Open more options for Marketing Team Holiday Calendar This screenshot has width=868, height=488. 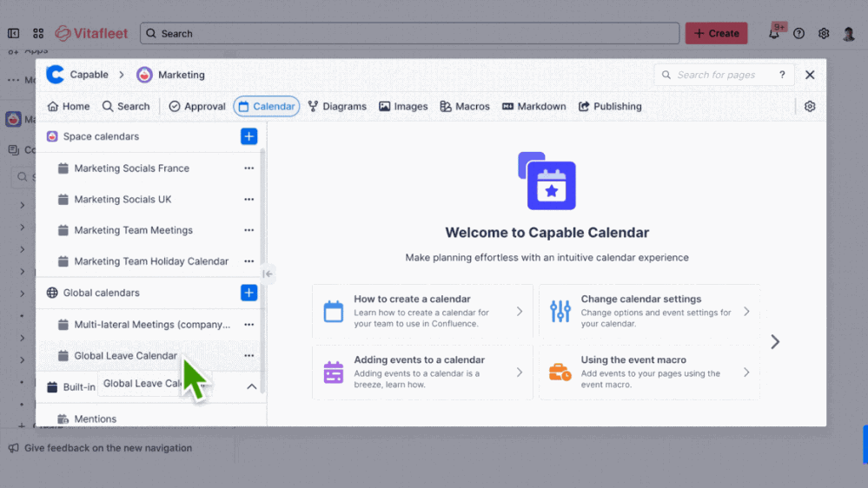(249, 261)
